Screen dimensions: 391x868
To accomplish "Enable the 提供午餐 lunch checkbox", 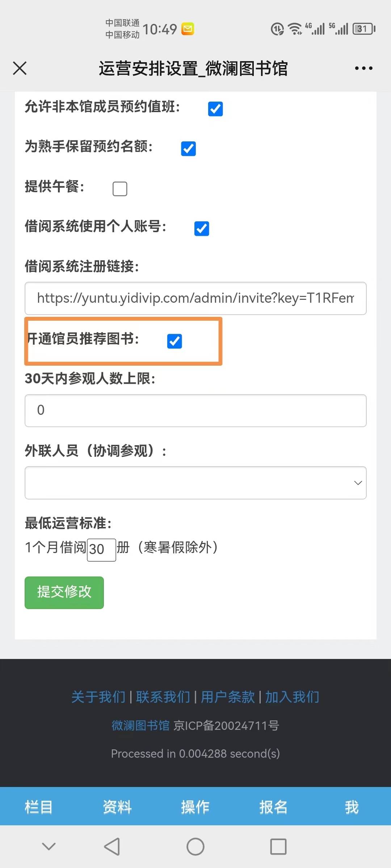I will click(x=120, y=189).
